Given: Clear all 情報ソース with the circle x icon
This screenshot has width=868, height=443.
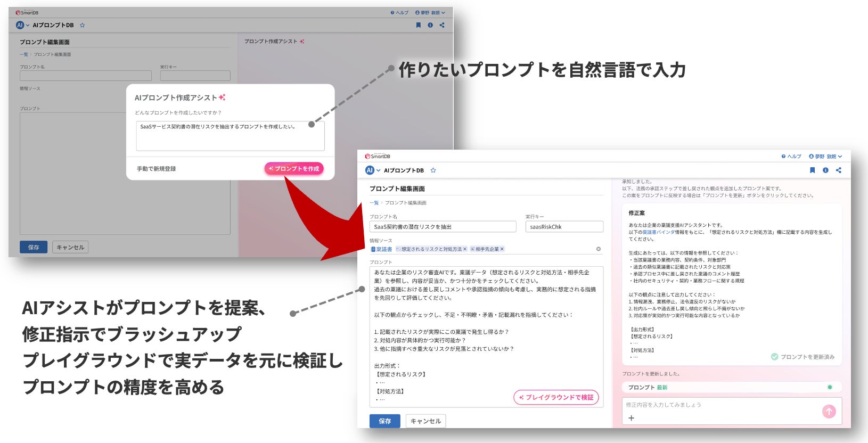Looking at the screenshot, I should 599,249.
